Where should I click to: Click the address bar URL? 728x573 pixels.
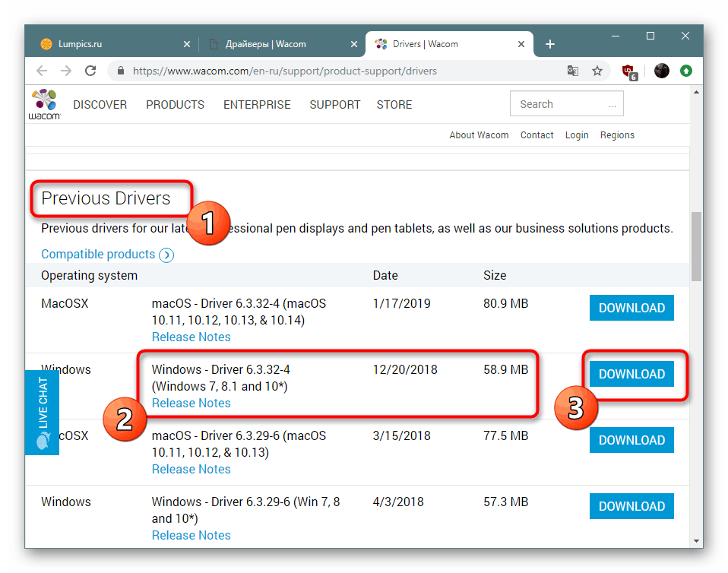click(285, 71)
